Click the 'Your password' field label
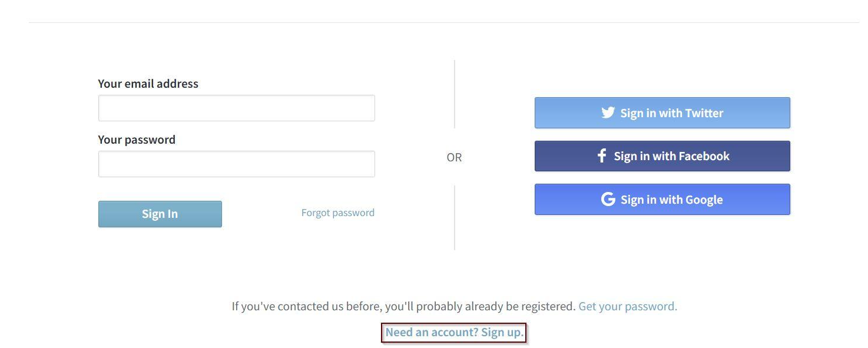868x348 pixels. coord(137,140)
